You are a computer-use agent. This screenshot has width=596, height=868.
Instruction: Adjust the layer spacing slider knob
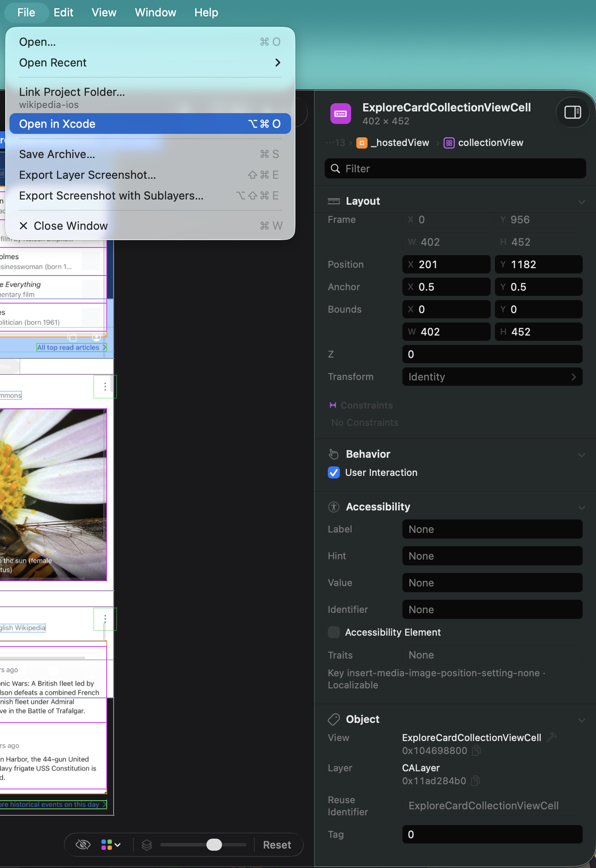pyautogui.click(x=214, y=845)
